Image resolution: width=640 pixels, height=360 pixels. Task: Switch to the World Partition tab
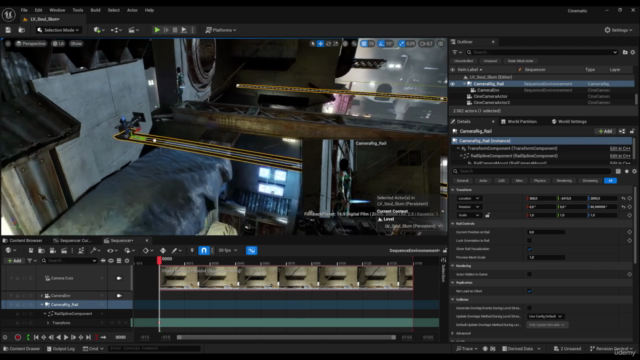tap(519, 122)
